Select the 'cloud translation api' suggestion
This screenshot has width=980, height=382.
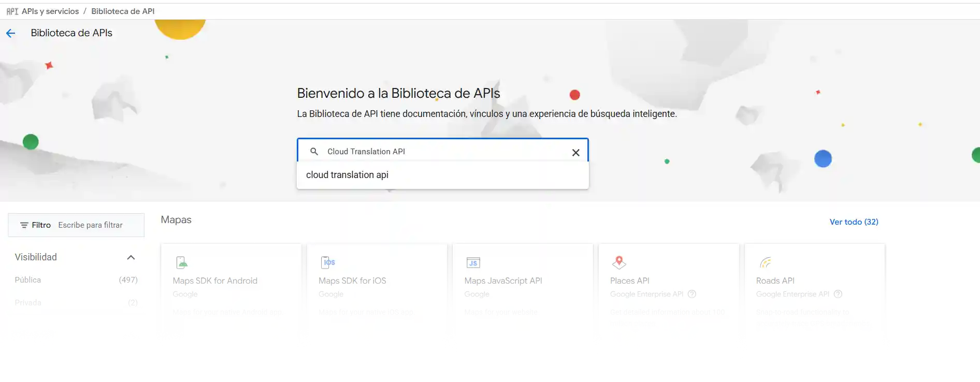(347, 175)
